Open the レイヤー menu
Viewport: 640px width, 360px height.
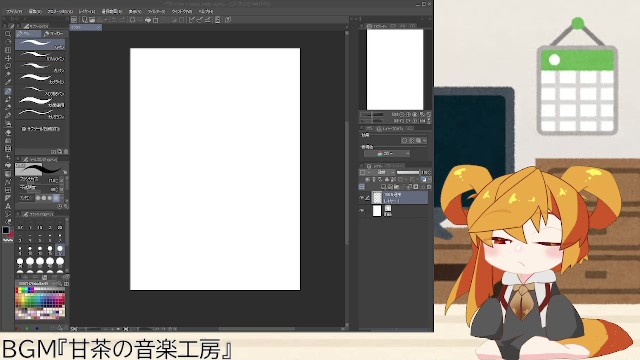[87, 11]
